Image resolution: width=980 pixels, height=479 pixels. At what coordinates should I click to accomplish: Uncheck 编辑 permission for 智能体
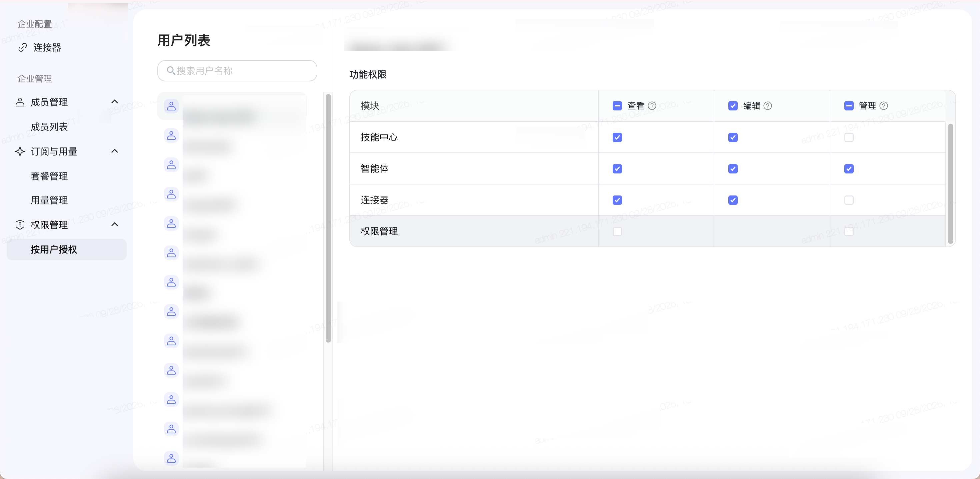tap(733, 169)
